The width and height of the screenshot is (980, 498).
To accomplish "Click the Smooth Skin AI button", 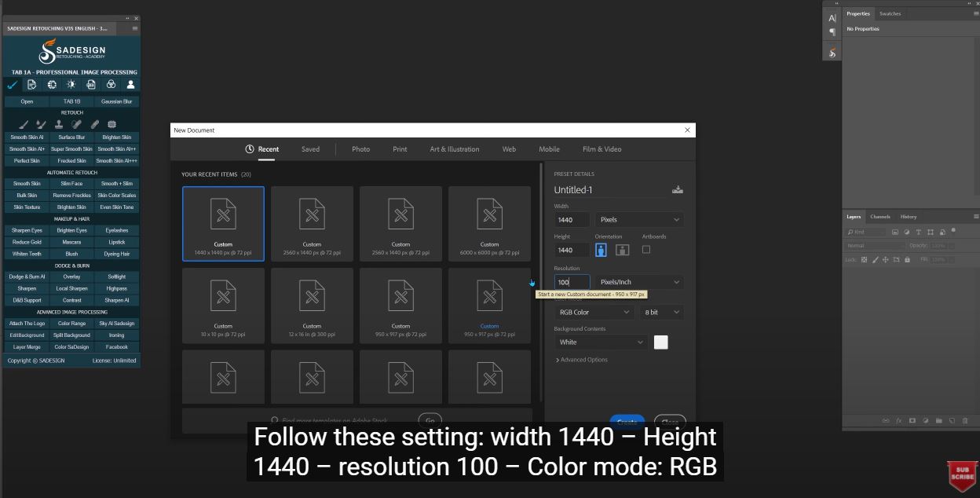I will [27, 137].
